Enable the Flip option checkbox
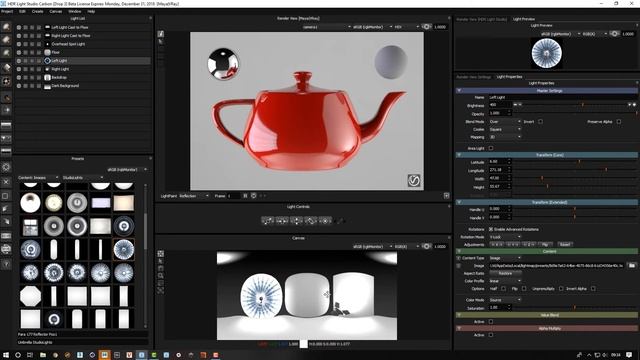 tap(524, 289)
